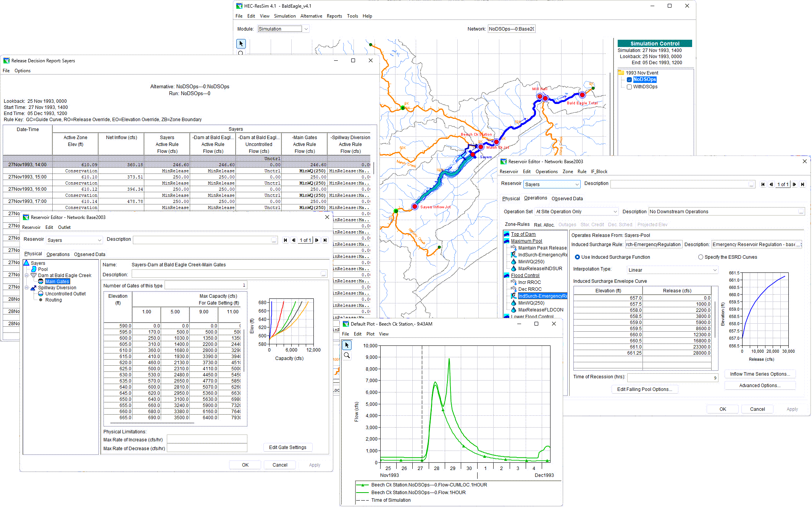The height and width of the screenshot is (509, 812).
Task: Click Cancel in Physical Reservoir Editor
Action: pos(280,465)
